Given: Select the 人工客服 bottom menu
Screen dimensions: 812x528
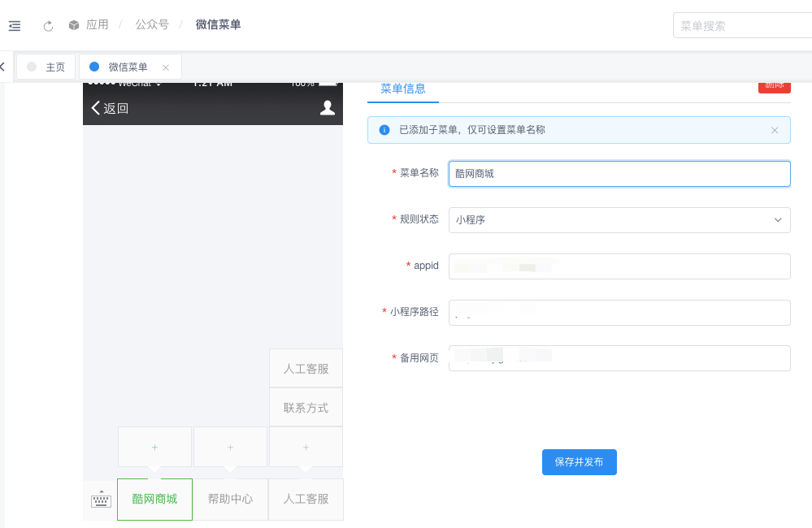Looking at the screenshot, I should click(306, 499).
